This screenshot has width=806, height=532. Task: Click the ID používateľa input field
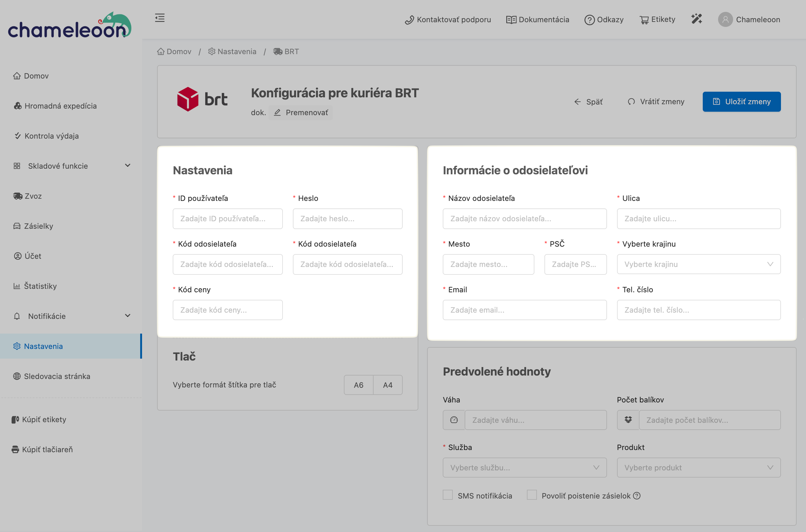227,219
